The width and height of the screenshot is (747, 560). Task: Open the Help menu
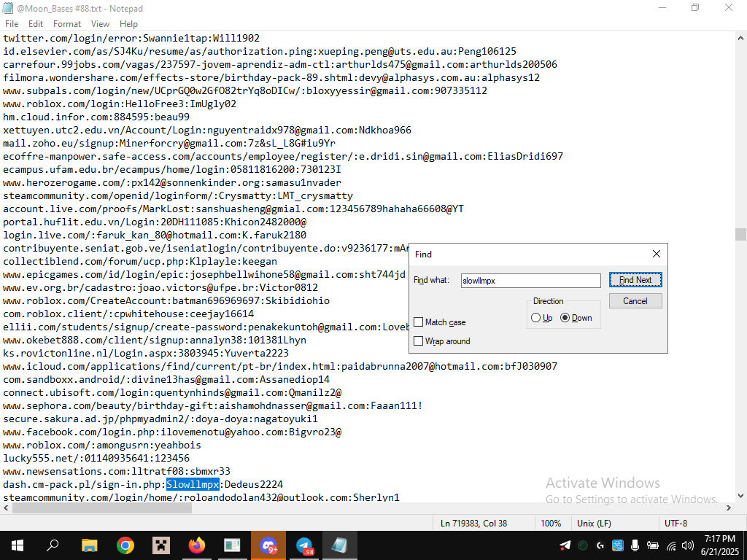(x=128, y=24)
